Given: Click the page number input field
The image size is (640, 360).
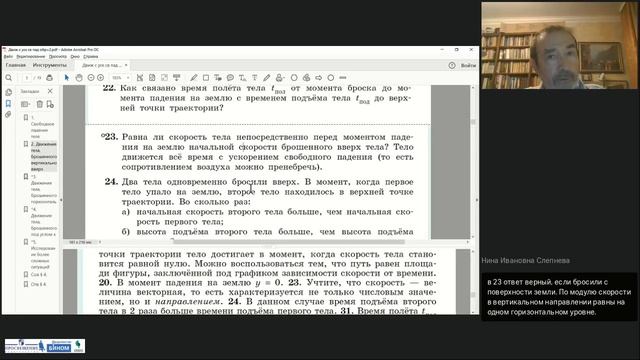Looking at the screenshot, I should (x=27, y=78).
